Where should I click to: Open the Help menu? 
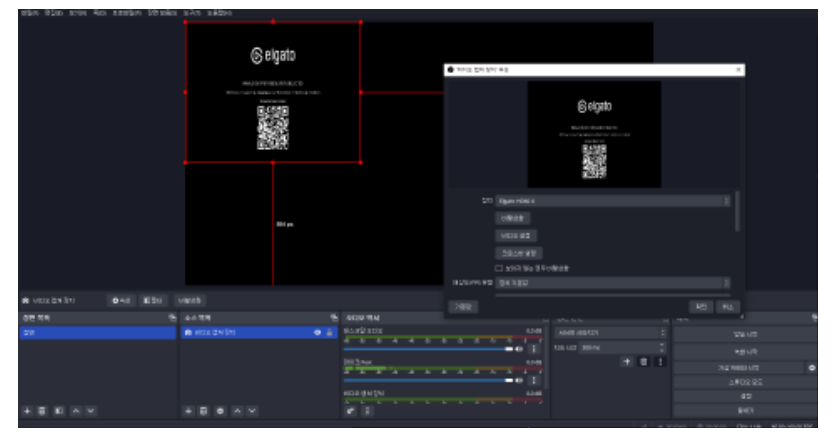point(219,12)
